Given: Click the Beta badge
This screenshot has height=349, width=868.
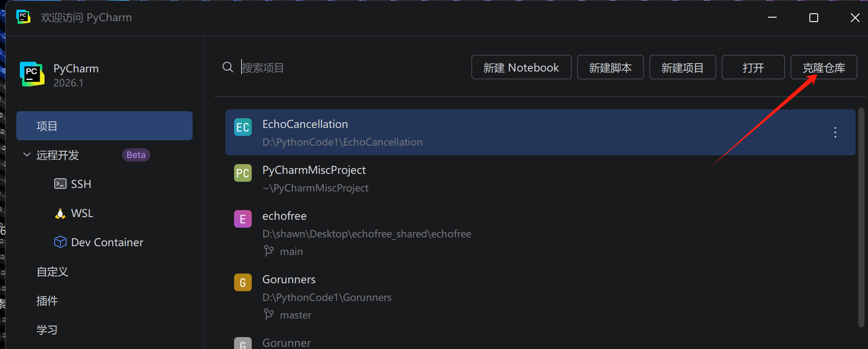Looking at the screenshot, I should tap(136, 155).
